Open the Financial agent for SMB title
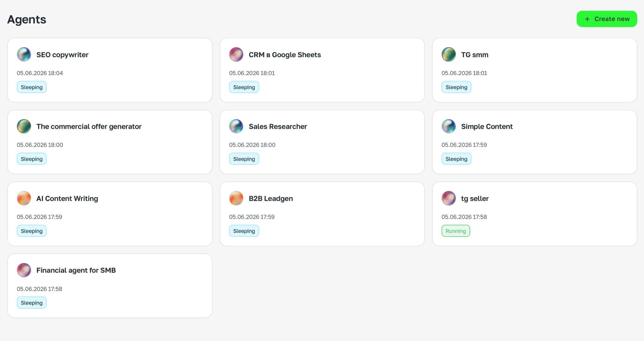 pyautogui.click(x=76, y=270)
